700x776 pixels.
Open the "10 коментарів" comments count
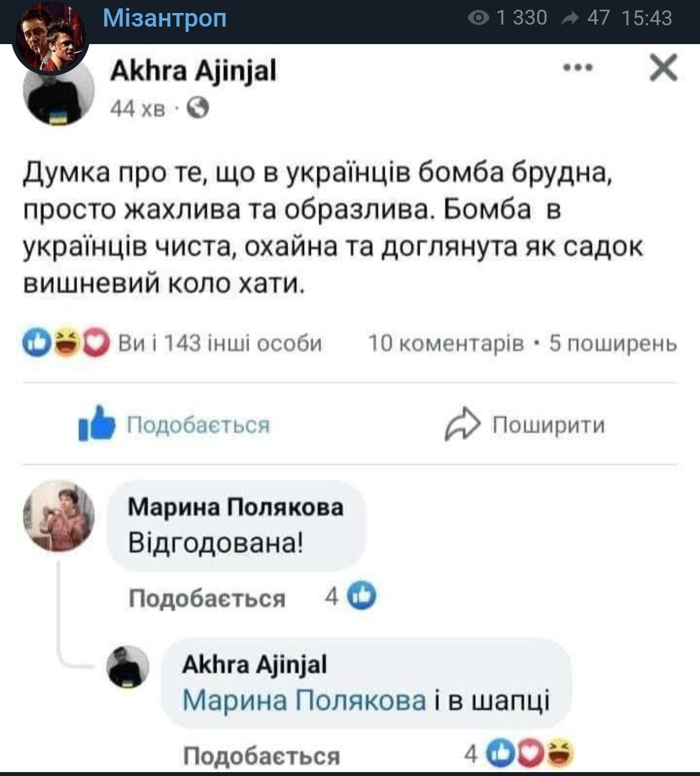pos(446,342)
